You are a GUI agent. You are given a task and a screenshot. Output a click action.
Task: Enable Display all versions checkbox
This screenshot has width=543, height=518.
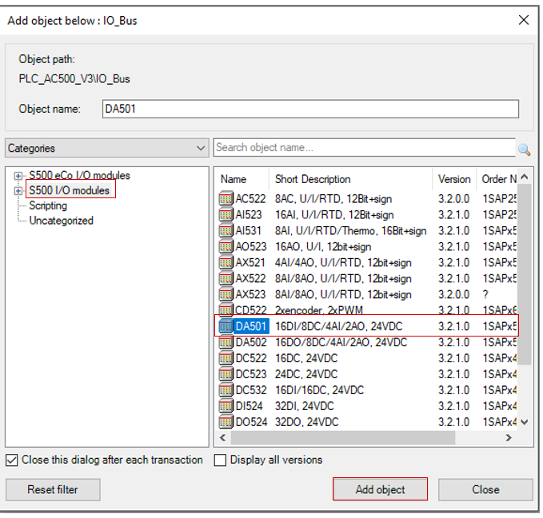pos(220,461)
